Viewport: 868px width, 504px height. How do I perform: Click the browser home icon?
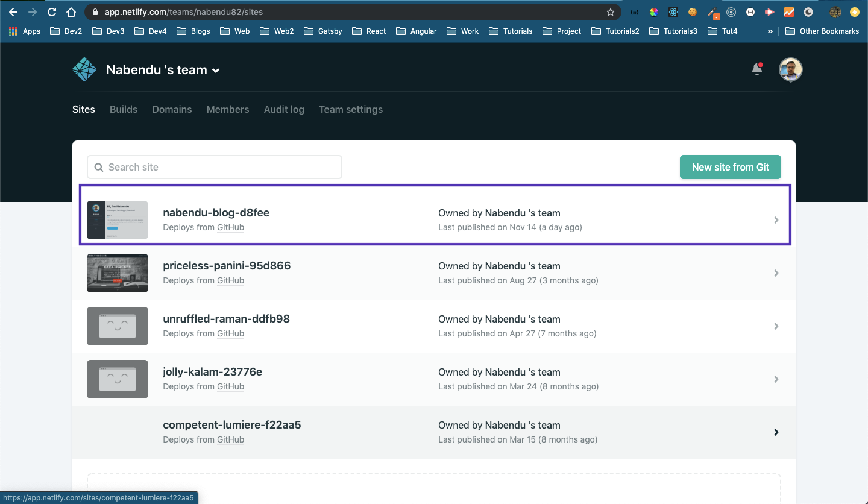[x=71, y=12]
